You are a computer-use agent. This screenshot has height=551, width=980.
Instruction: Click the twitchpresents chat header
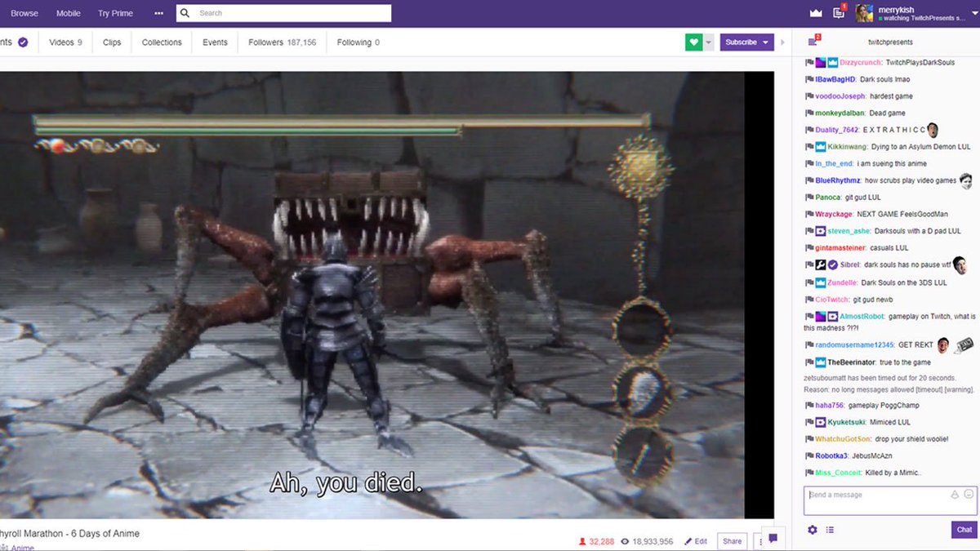891,42
